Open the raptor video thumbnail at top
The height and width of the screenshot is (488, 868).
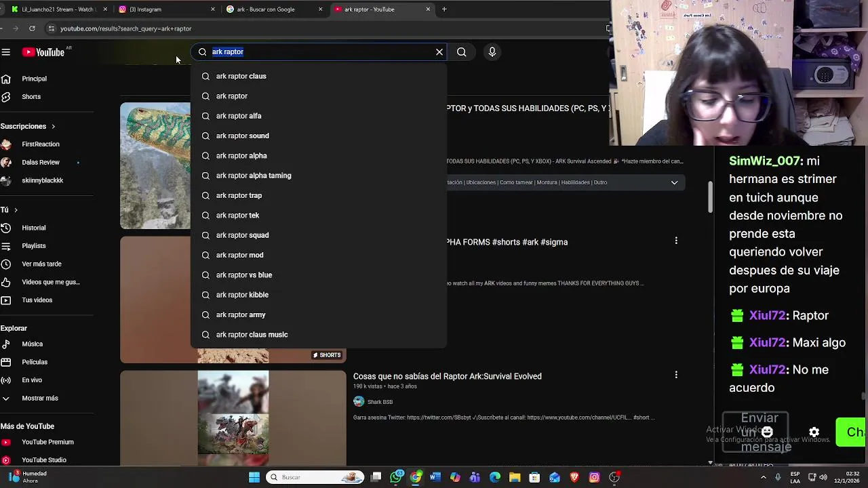click(x=155, y=166)
